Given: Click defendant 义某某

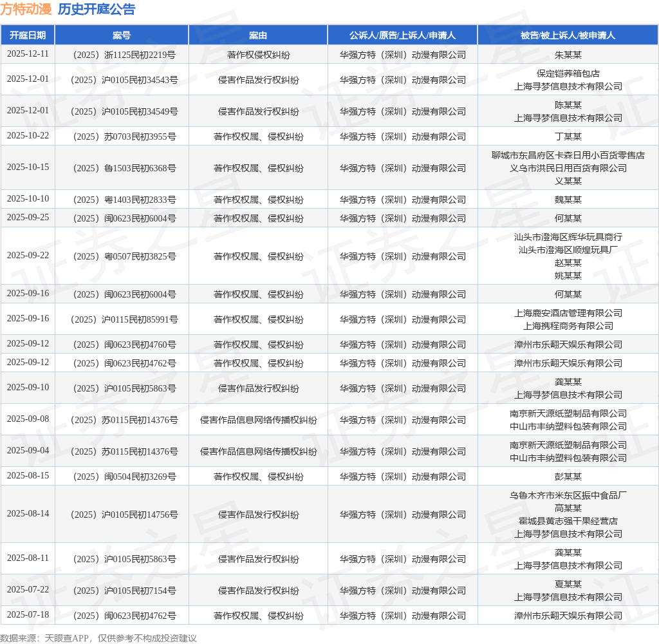Looking at the screenshot, I should pos(568,181).
